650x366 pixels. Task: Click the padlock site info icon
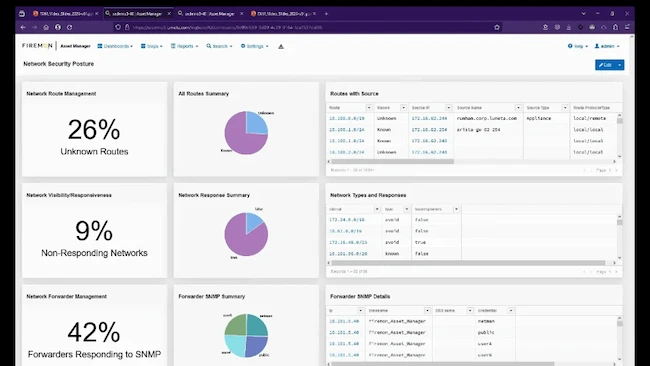pyautogui.click(x=127, y=27)
